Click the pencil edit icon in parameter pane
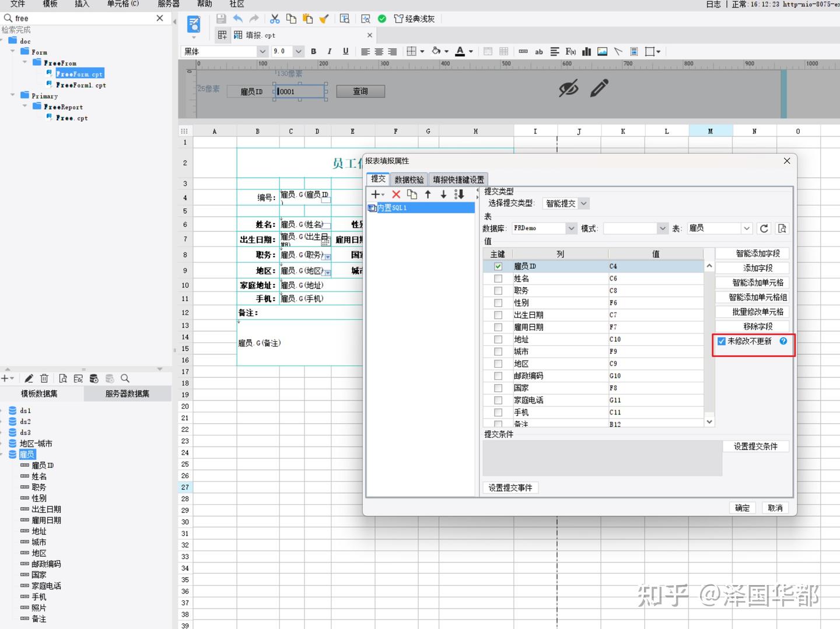This screenshot has height=629, width=840. tap(599, 88)
